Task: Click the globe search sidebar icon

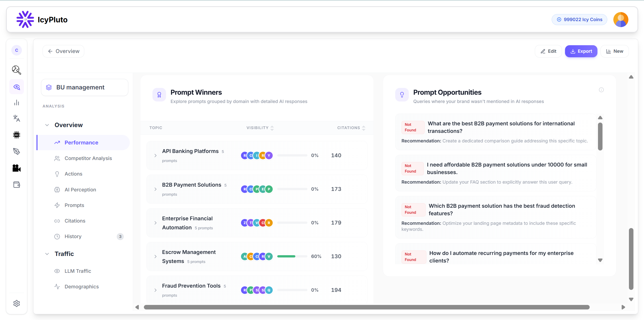Action: coord(17,70)
